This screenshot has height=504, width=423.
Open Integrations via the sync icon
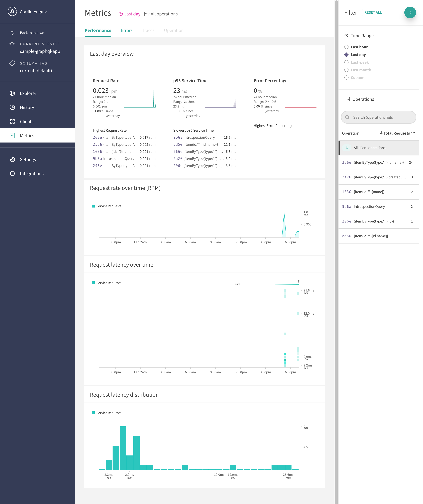(x=12, y=174)
